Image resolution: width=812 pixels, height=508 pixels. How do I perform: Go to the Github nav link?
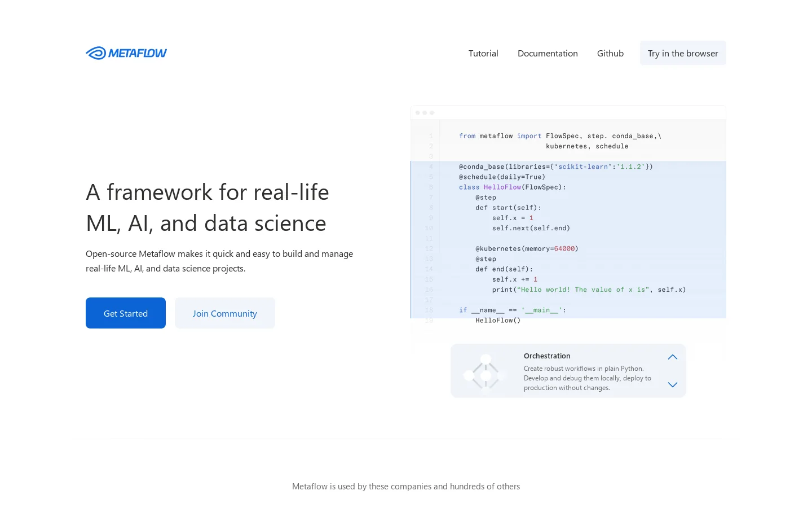coord(610,53)
